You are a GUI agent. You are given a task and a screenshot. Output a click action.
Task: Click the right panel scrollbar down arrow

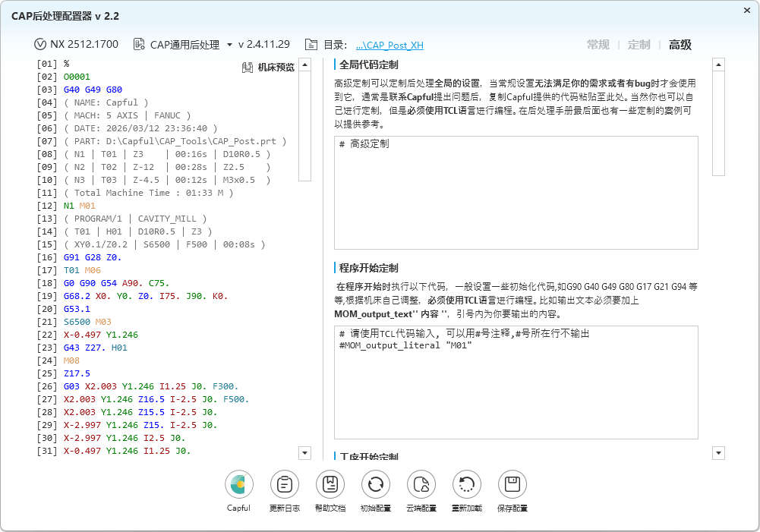(x=718, y=453)
